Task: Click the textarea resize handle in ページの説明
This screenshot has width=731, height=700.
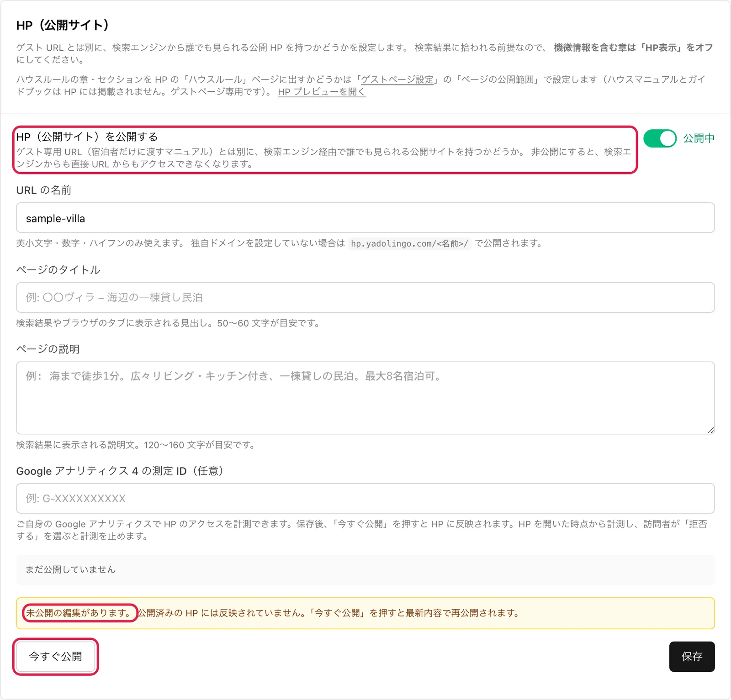Action: point(710,430)
